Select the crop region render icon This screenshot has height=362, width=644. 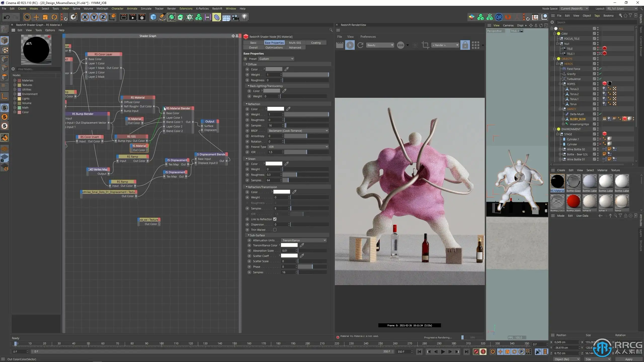pos(425,45)
